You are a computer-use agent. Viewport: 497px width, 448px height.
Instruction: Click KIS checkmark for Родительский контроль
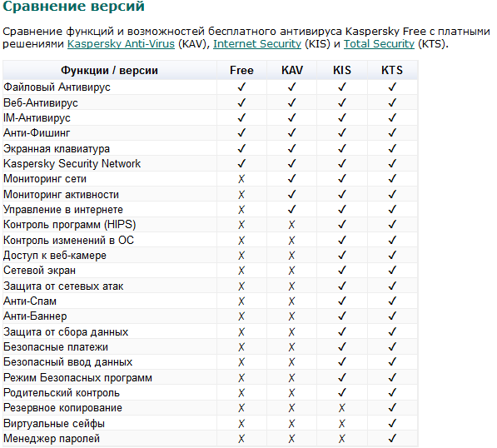(342, 392)
